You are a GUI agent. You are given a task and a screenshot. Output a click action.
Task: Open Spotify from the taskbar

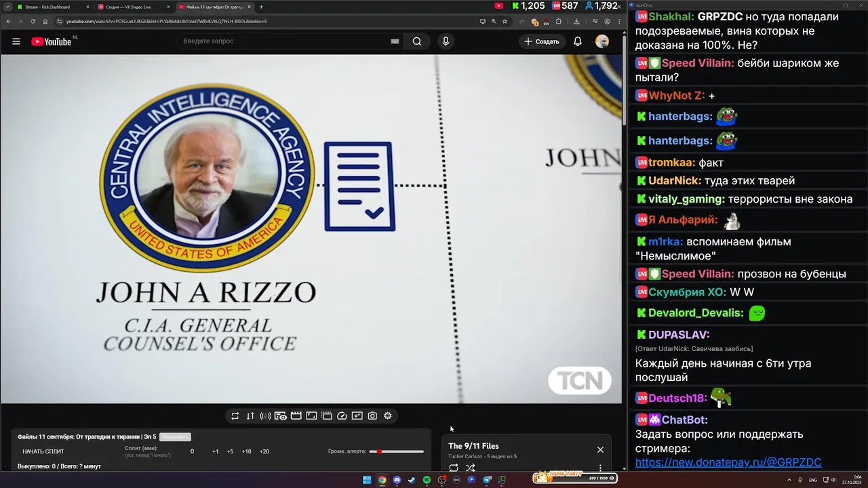click(x=427, y=480)
